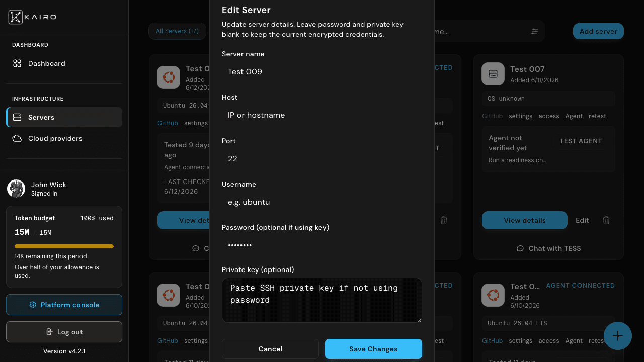Click the Host input field
Image resolution: width=644 pixels, height=362 pixels.
tap(322, 115)
